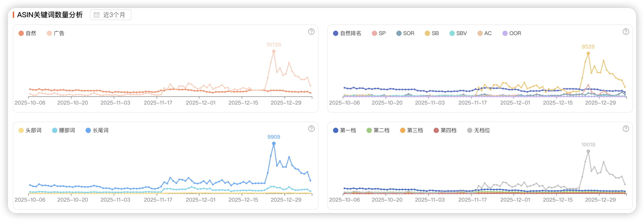Image resolution: width=644 pixels, height=221 pixels.
Task: Hide the 腰部词 series
Action: (63, 130)
